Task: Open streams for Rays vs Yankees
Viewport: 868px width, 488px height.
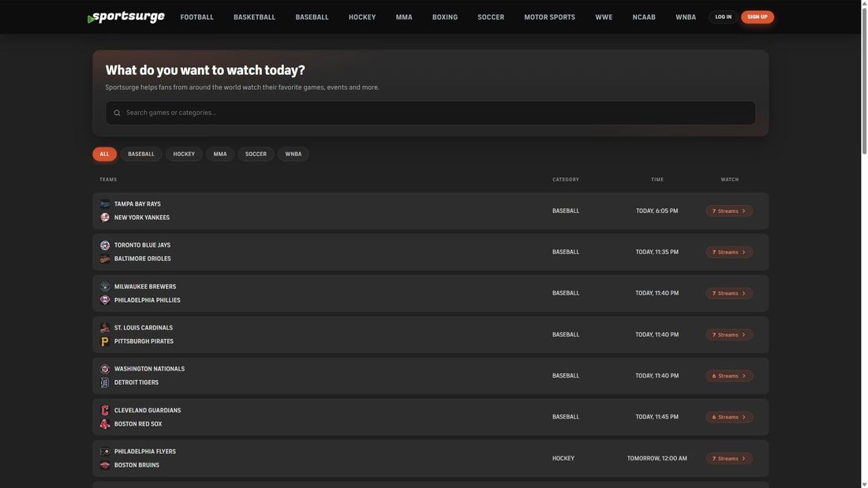Action: pos(729,210)
